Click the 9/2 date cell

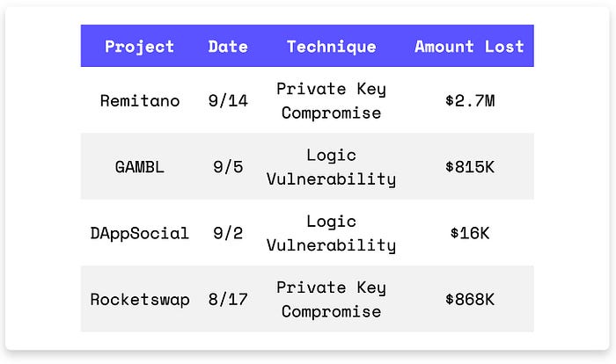tap(228, 233)
